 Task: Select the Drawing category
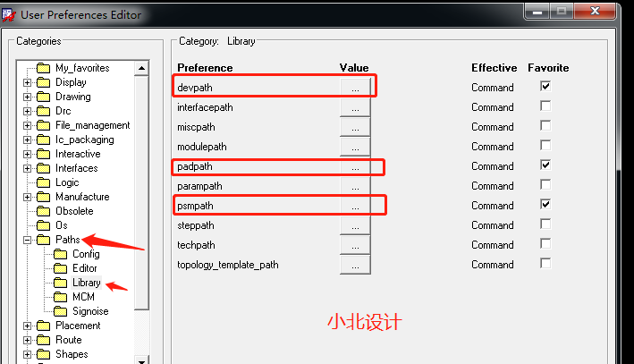pos(72,97)
